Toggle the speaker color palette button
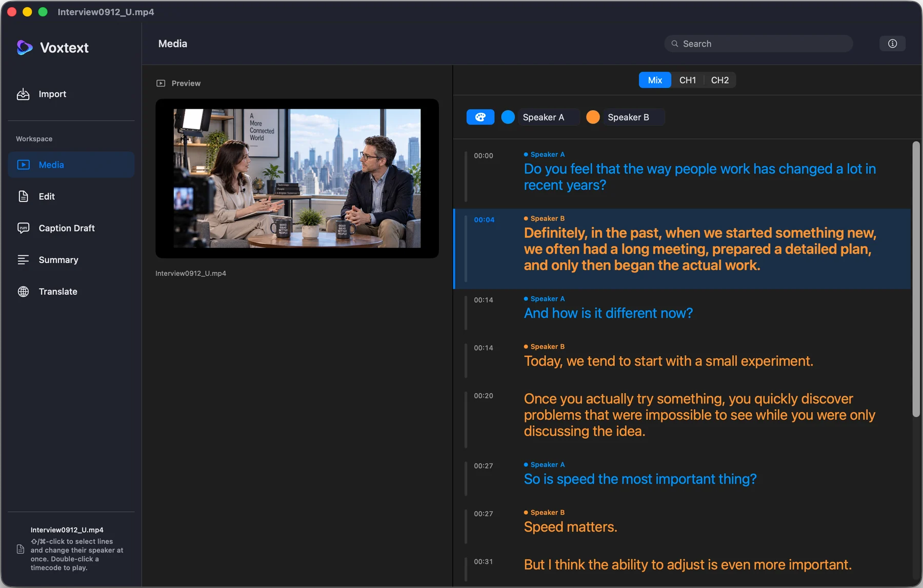The width and height of the screenshot is (923, 588). [x=480, y=117]
